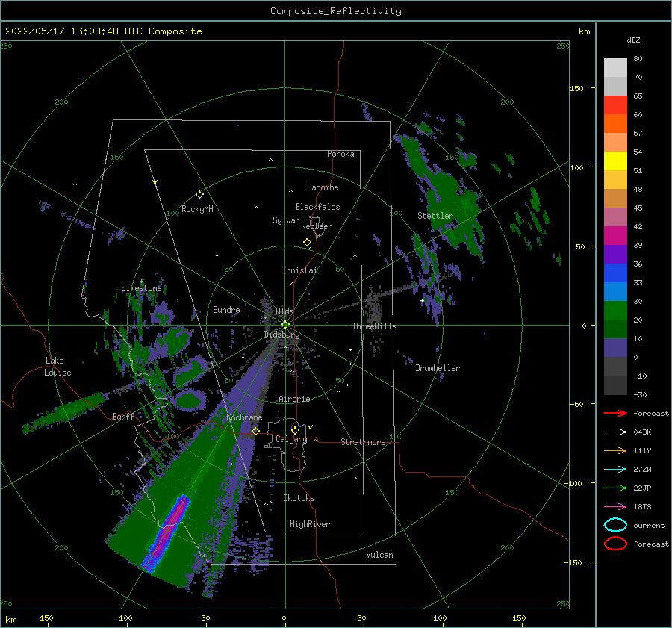
Task: Click the current legend label
Action: pyautogui.click(x=649, y=525)
